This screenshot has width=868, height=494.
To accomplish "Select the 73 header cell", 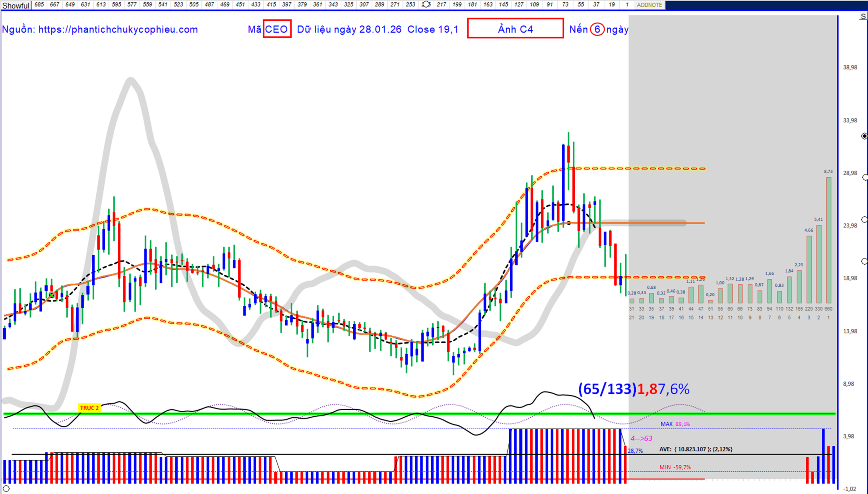I will tap(565, 4).
